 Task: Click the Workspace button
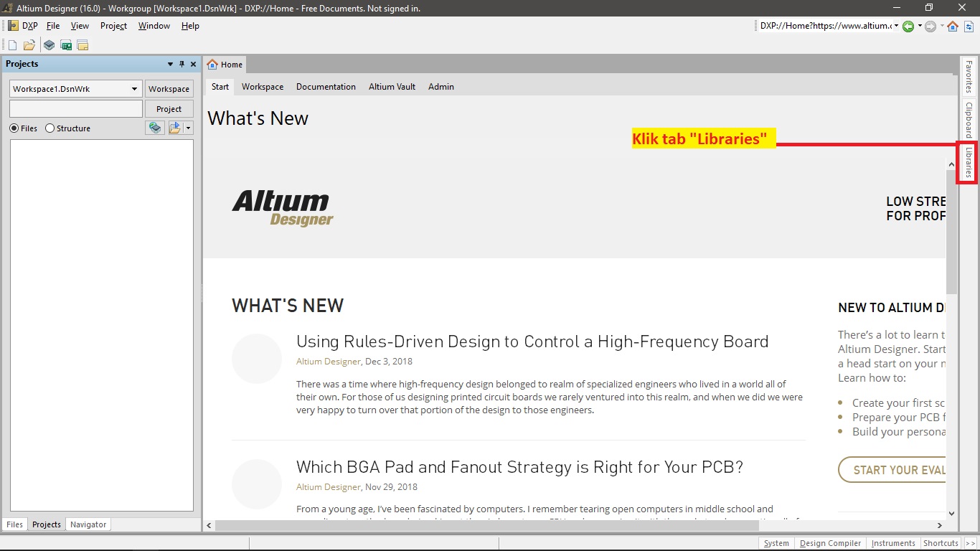click(x=169, y=89)
